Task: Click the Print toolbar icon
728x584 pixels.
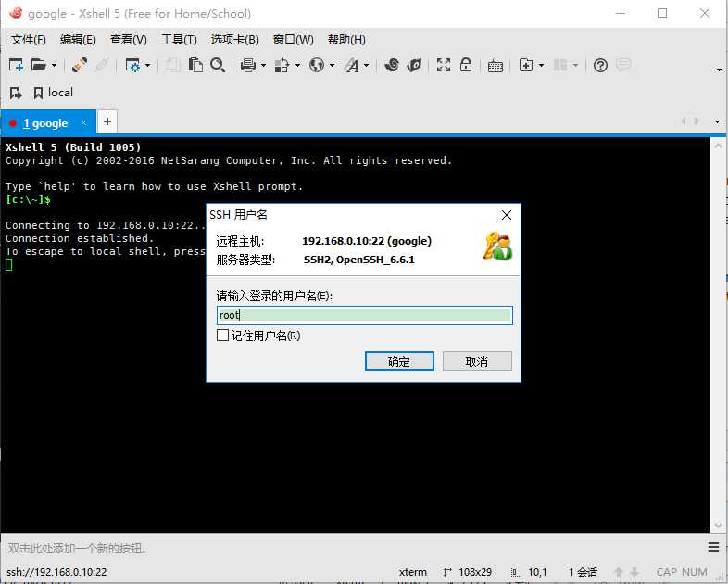Action: point(248,66)
